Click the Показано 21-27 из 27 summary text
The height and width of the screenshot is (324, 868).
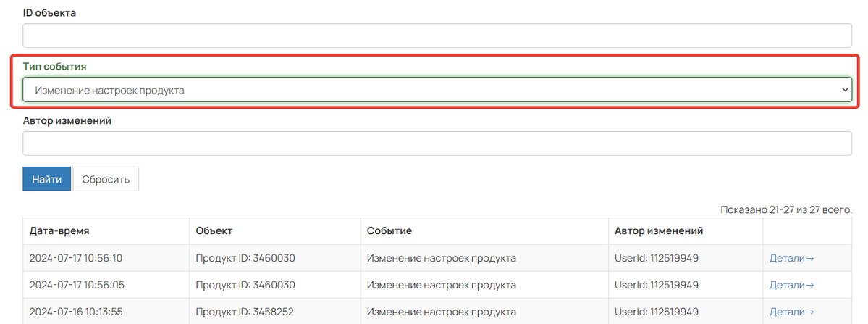786,210
